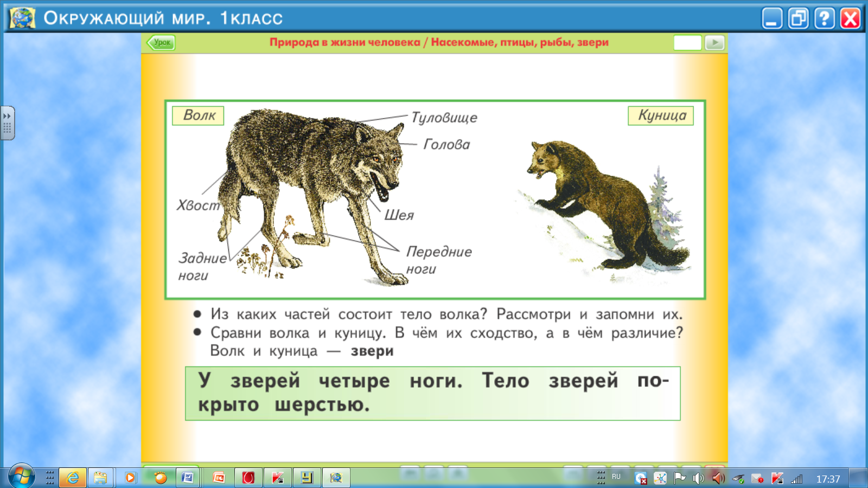Expand the side panel handle at the left edge

[7, 123]
